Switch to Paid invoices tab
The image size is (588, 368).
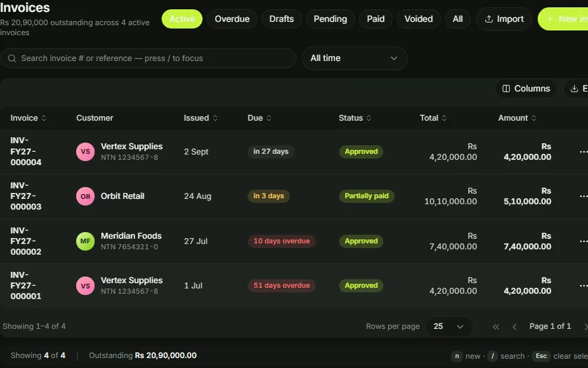pos(375,19)
